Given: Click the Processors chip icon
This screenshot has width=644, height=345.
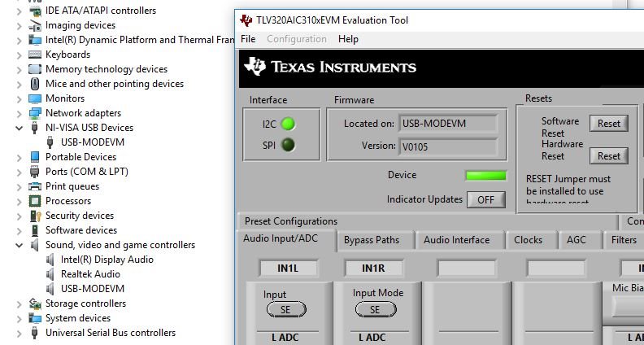Looking at the screenshot, I should click(35, 201).
